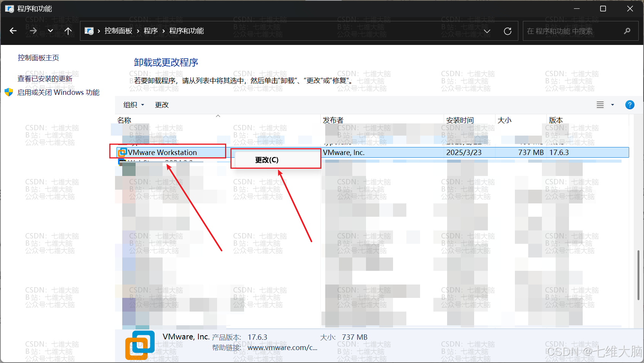Sort by the 大小 column header

(505, 120)
